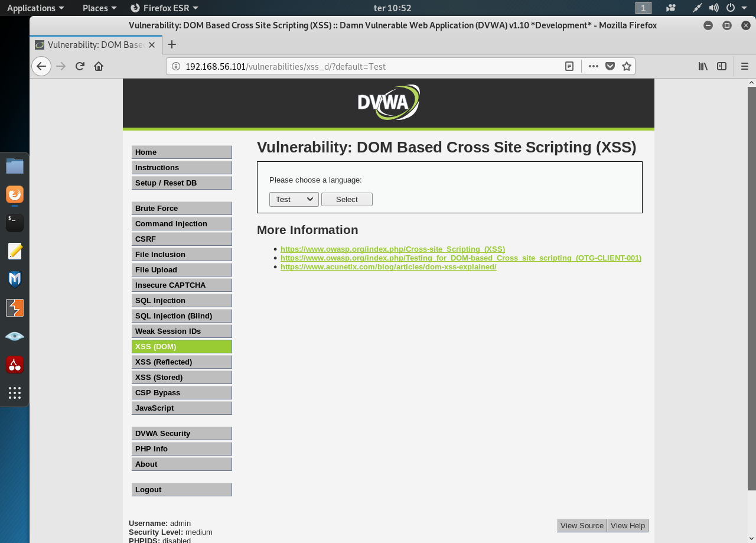Open the OWASP Cross-site Scripting link

(393, 249)
